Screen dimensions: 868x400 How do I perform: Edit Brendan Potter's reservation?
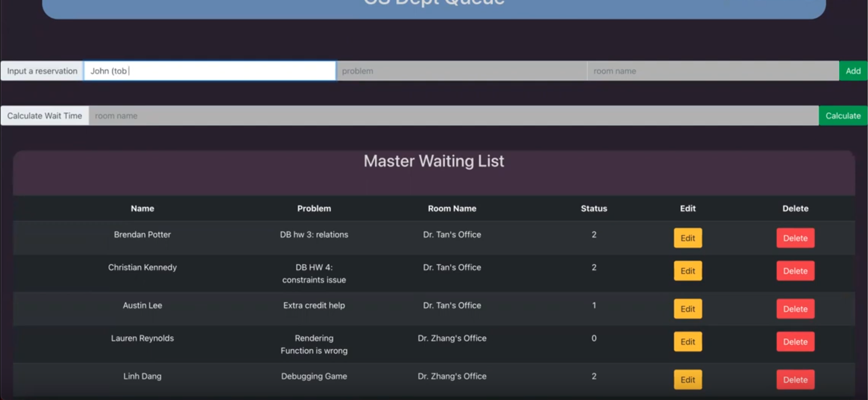click(687, 238)
